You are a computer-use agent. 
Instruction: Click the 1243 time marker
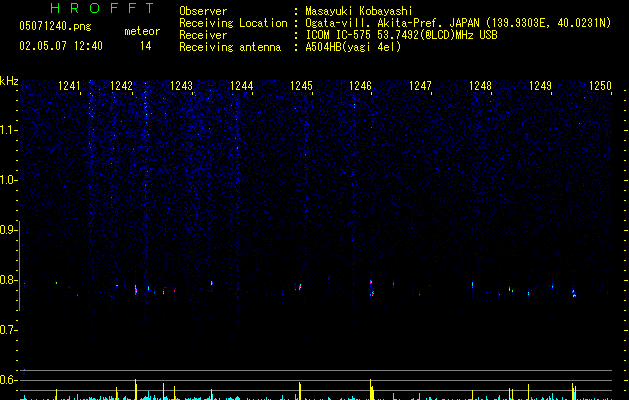[181, 86]
